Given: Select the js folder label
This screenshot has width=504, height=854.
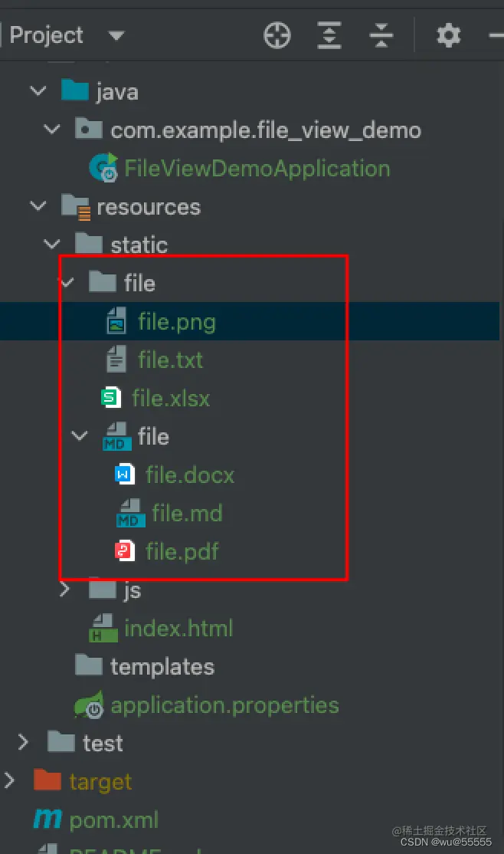Looking at the screenshot, I should pyautogui.click(x=133, y=590).
